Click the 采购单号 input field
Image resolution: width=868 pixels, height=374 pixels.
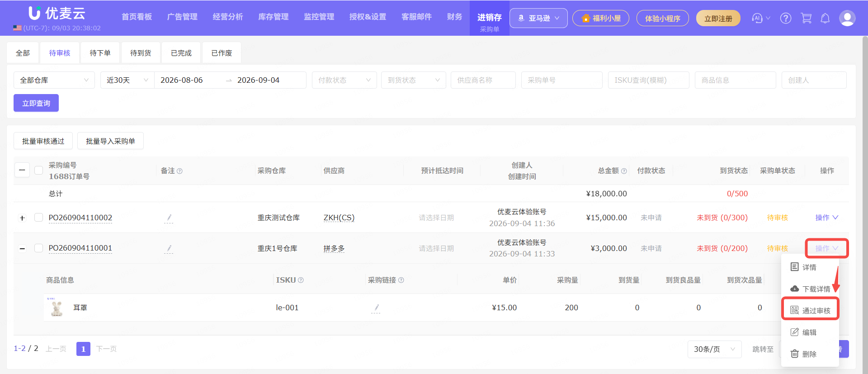tap(561, 80)
